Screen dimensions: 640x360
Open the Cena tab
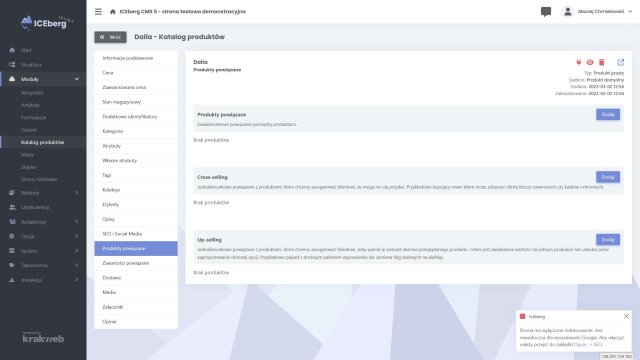pyautogui.click(x=136, y=73)
